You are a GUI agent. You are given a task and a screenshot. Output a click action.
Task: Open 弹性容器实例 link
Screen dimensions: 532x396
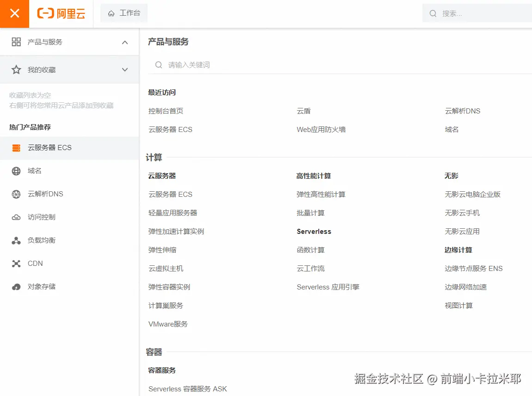click(169, 287)
